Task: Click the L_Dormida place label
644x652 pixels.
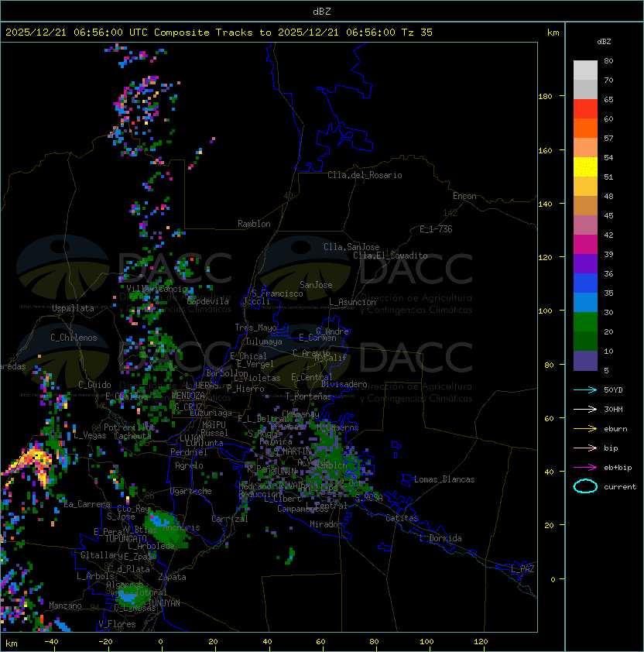Action: [440, 538]
